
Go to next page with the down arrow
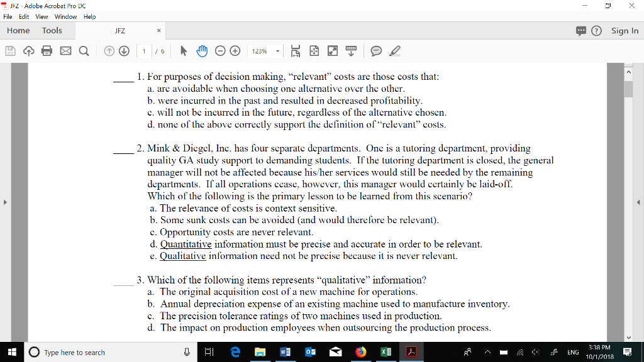[125, 51]
